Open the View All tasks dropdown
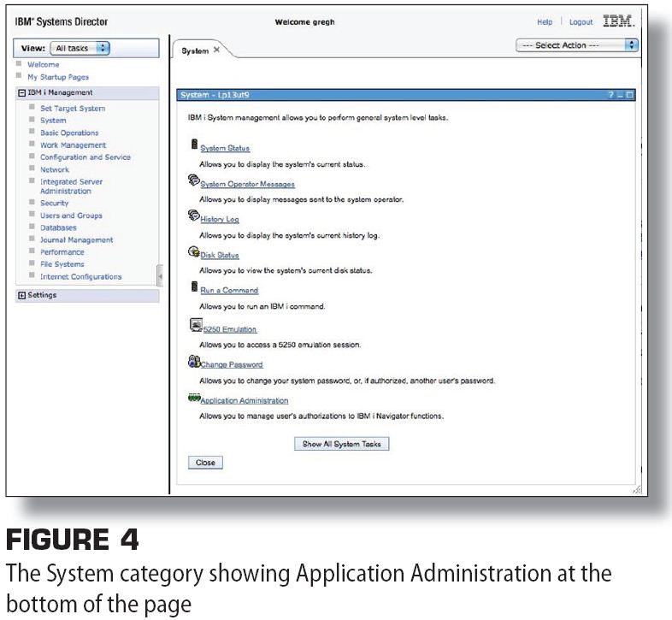The height and width of the screenshot is (620, 672). point(80,48)
